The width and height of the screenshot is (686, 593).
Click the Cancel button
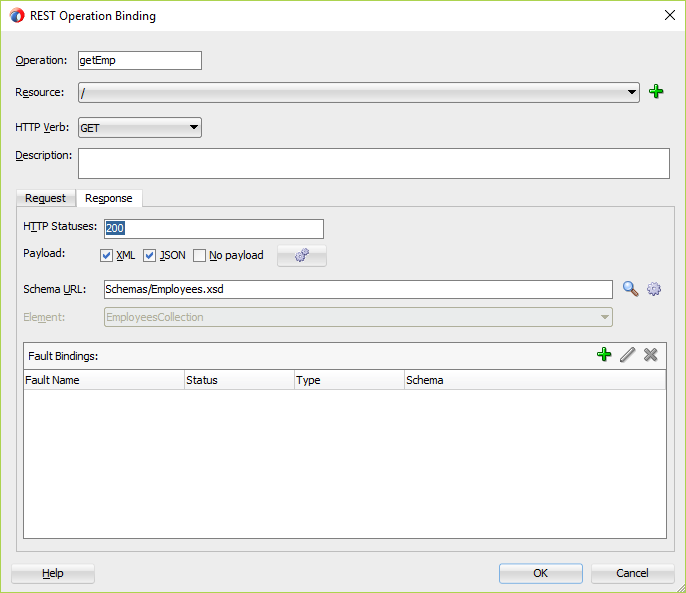click(x=632, y=573)
